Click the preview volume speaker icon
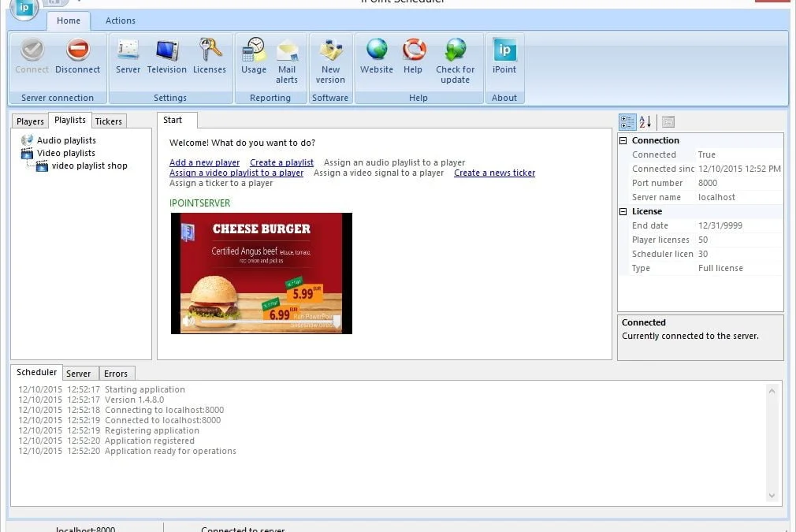The width and height of the screenshot is (796, 532). [x=189, y=320]
